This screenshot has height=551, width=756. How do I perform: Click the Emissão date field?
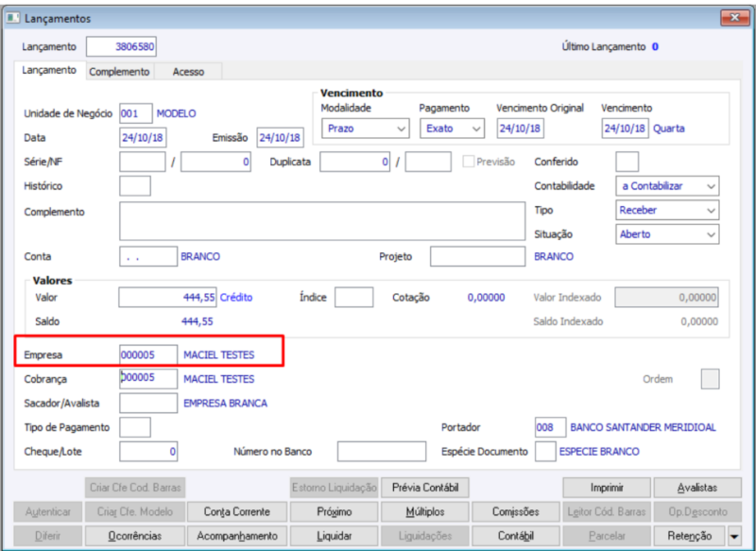pos(280,138)
